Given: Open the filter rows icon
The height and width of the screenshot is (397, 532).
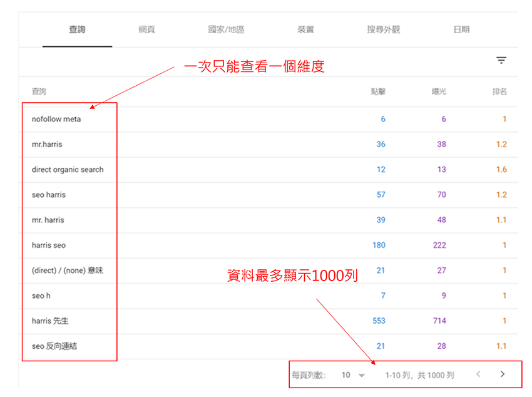Looking at the screenshot, I should (501, 60).
